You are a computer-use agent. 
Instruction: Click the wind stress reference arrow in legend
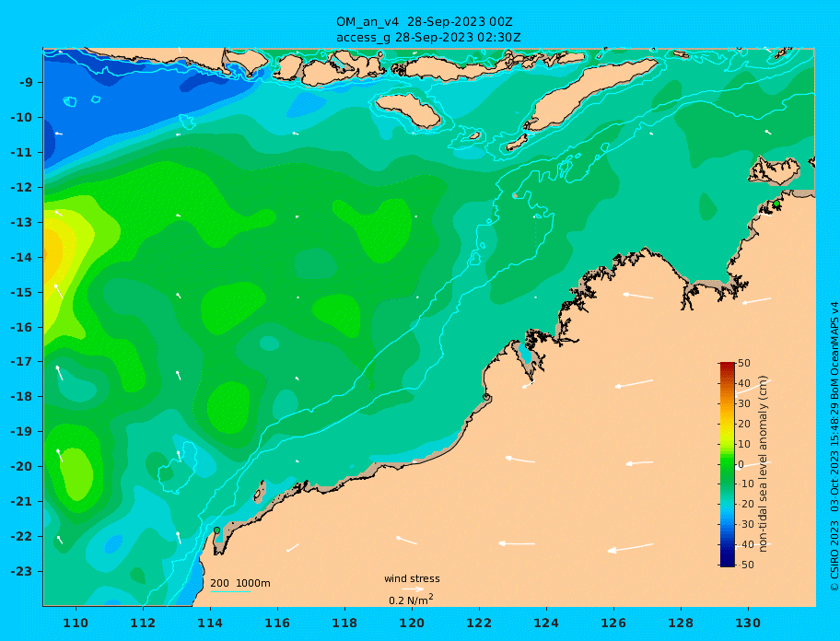[x=413, y=589]
